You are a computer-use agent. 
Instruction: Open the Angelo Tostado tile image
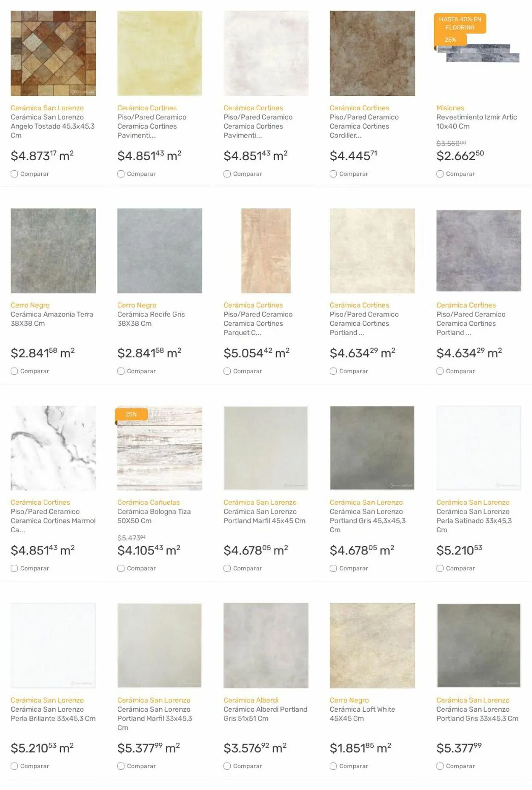pyautogui.click(x=53, y=53)
